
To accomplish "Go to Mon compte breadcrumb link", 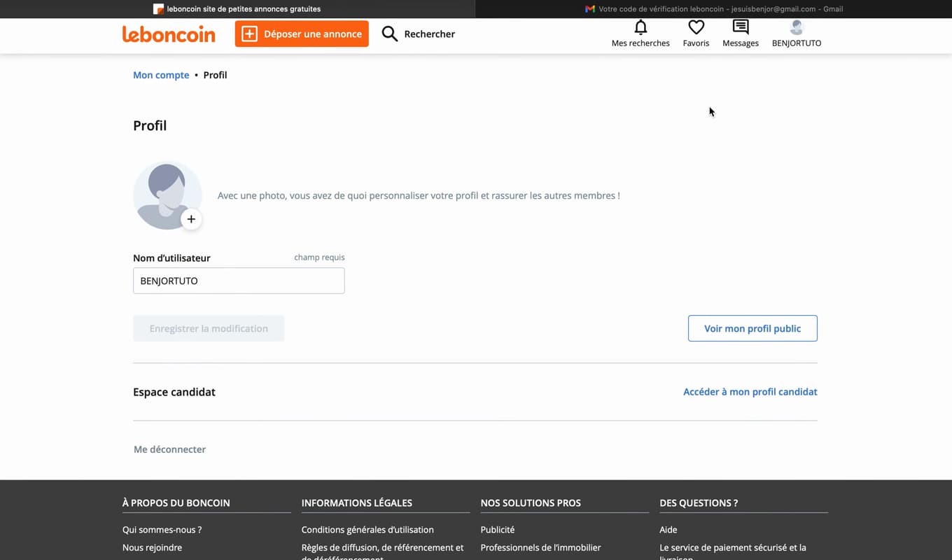I will click(x=161, y=75).
